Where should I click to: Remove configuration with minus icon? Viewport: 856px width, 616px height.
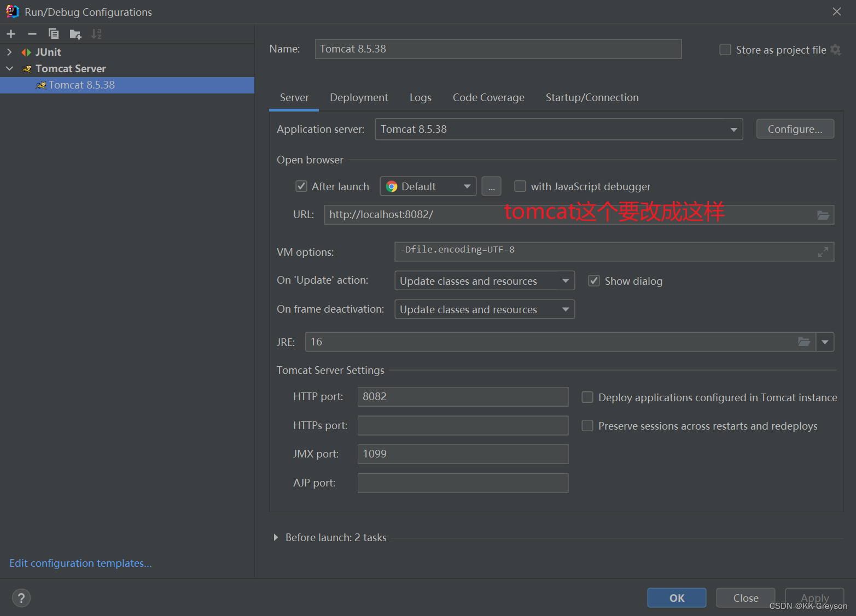[x=32, y=34]
